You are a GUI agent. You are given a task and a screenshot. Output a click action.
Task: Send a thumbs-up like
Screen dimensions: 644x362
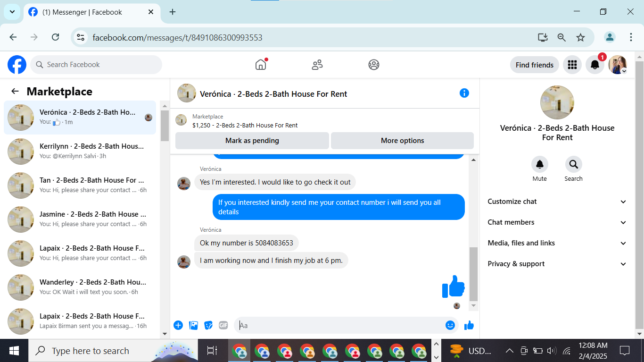pos(469,325)
